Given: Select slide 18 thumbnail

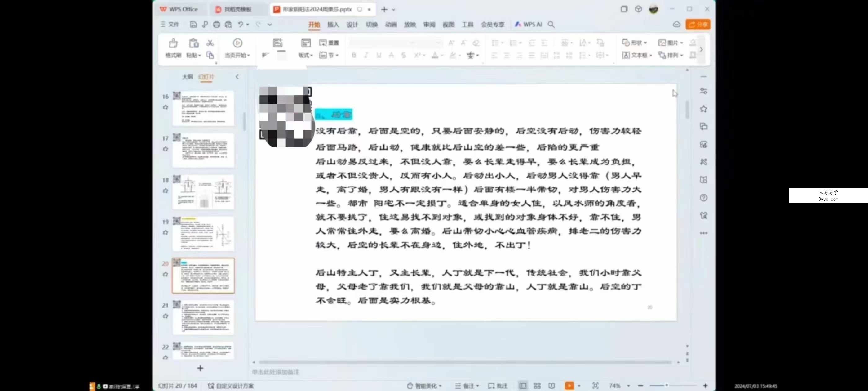Looking at the screenshot, I should pos(203,191).
